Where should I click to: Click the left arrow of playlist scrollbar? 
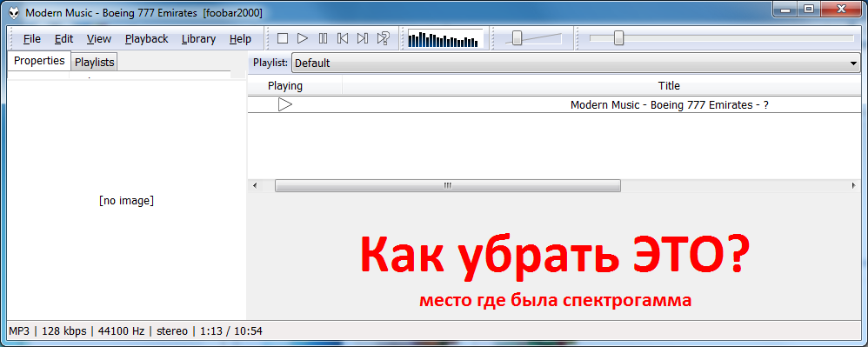tap(255, 186)
